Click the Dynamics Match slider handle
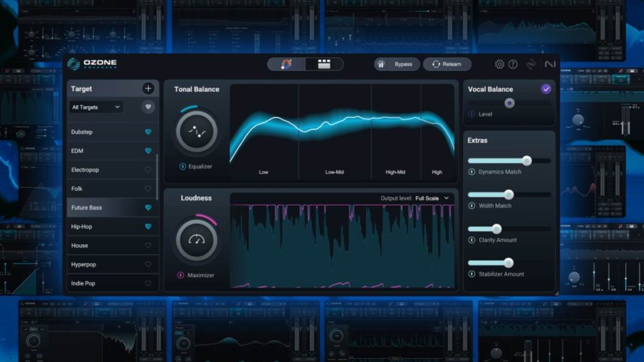The image size is (644, 362). click(528, 159)
